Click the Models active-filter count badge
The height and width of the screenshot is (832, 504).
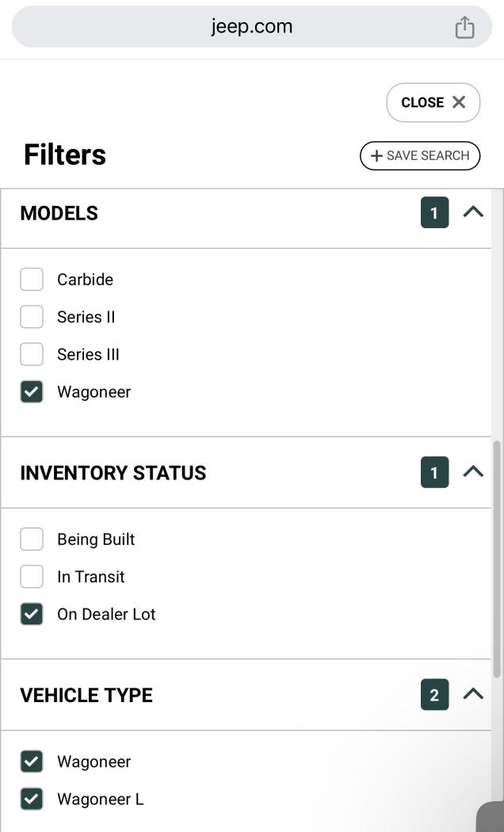click(434, 212)
